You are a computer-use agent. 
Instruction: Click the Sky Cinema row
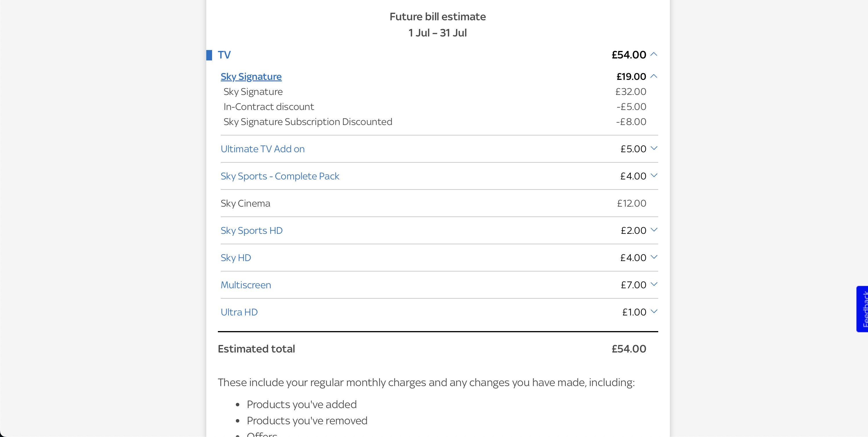click(x=439, y=203)
